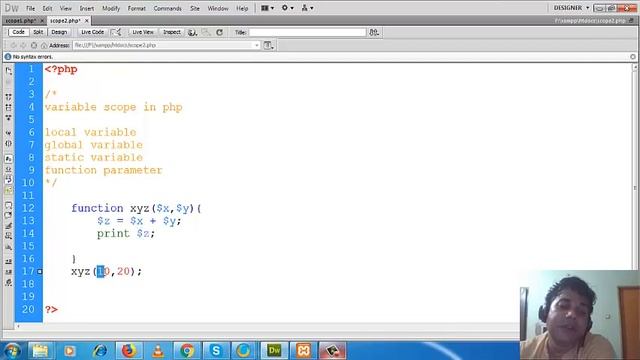
Task: Click the Expand All icon in coding toolbar
Action: tap(9, 118)
